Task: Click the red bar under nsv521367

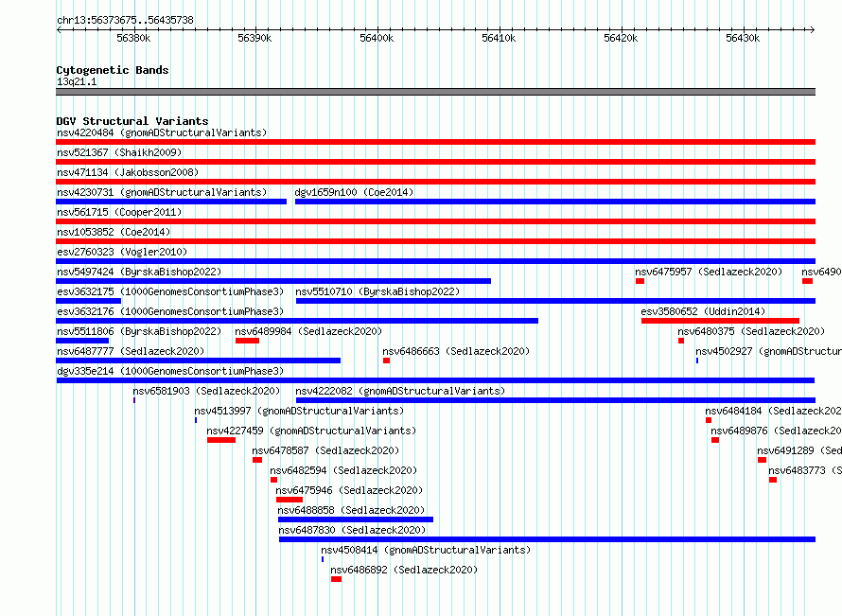Action: (x=435, y=162)
